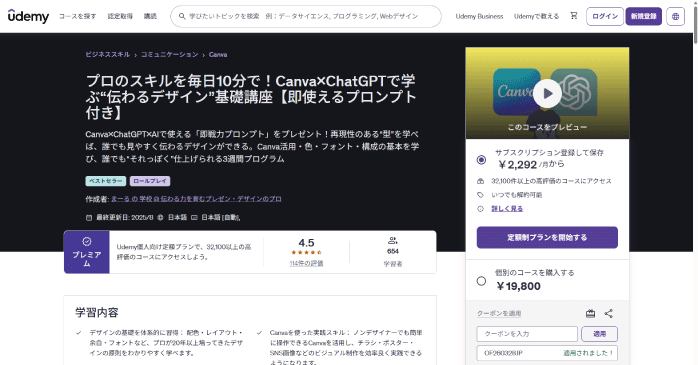Click the 学習内容 heading
Screen dimensions: 698x365
click(x=97, y=312)
